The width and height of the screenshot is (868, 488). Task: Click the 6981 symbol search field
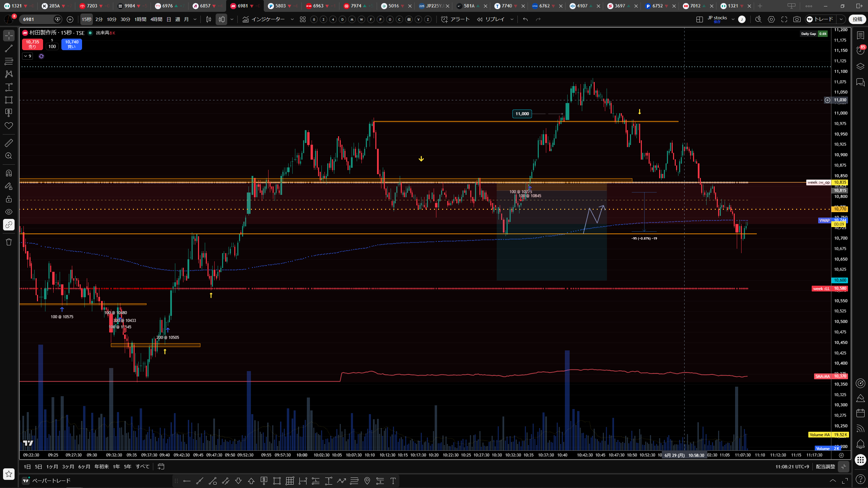(37, 19)
